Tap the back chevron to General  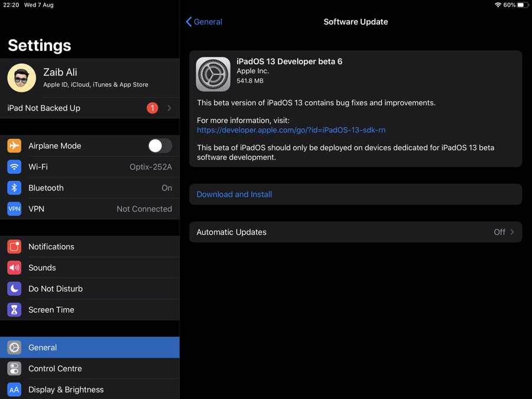(x=189, y=22)
